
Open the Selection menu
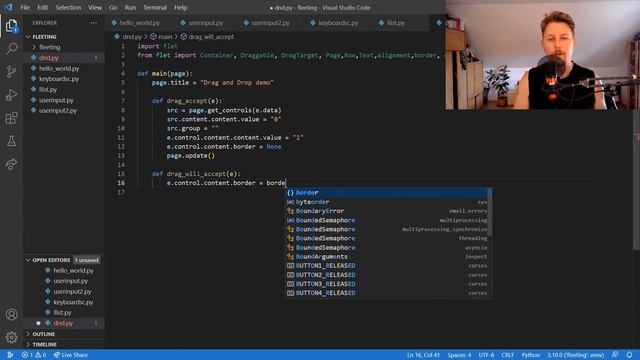coord(68,7)
